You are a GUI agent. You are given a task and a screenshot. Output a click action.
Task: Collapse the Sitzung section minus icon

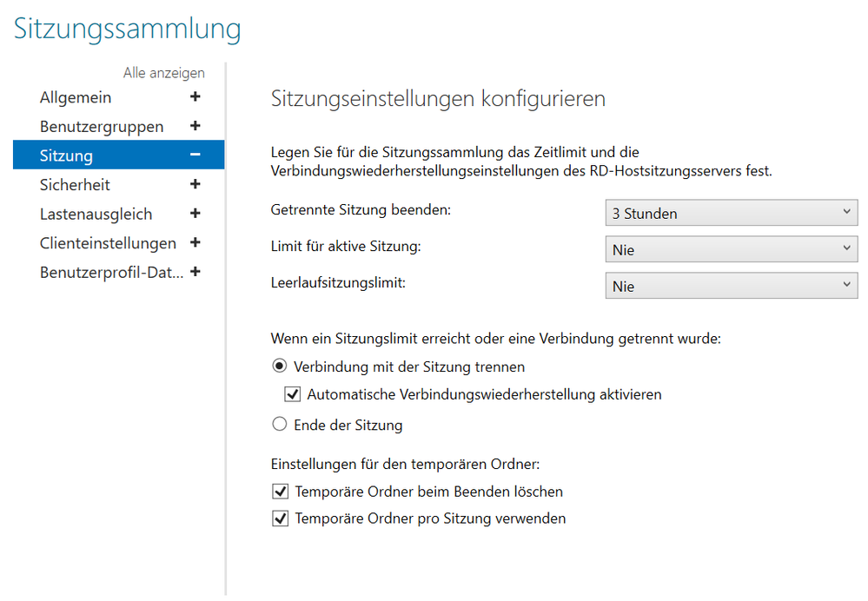coord(195,155)
